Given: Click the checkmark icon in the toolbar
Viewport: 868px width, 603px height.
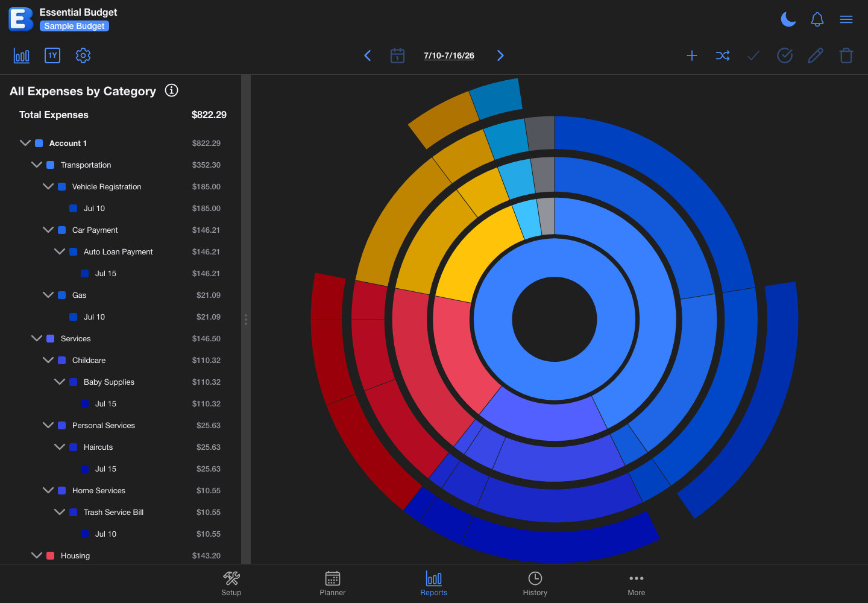Looking at the screenshot, I should [753, 55].
